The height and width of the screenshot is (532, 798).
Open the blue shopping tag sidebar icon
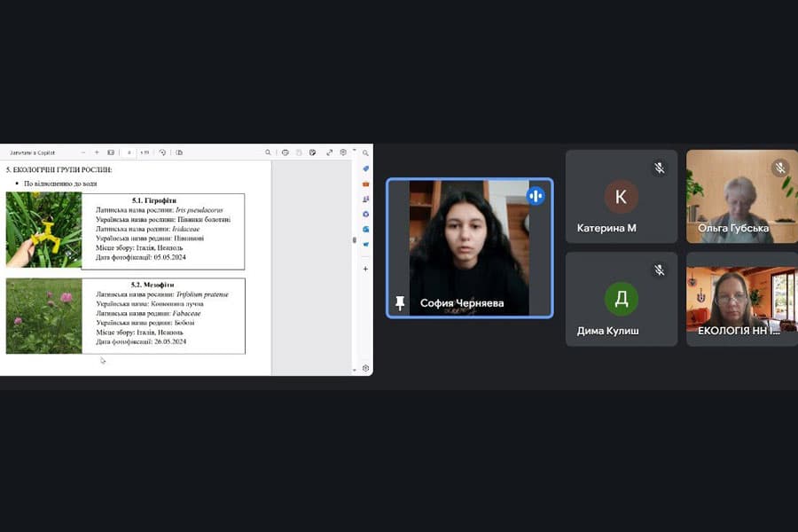365,168
